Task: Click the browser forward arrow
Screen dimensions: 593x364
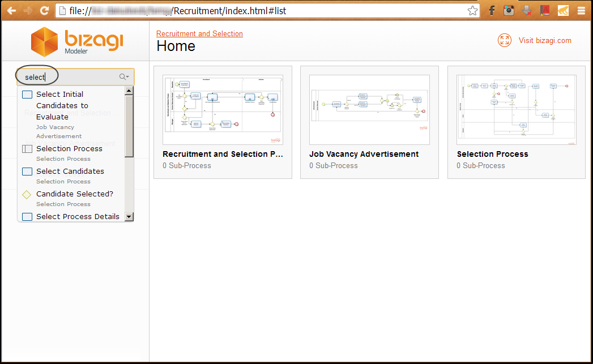Action: pos(28,11)
